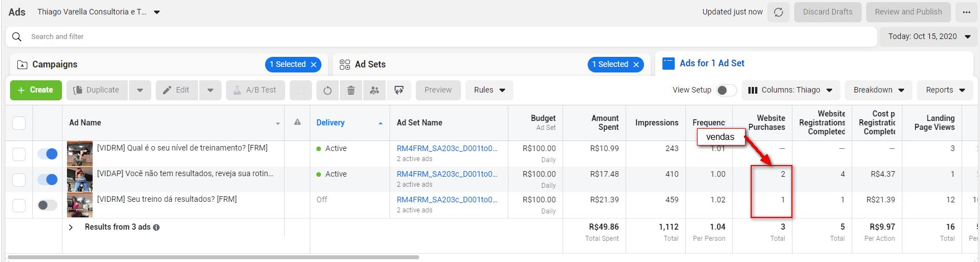Enable the 'Seu treino dá resultados?' ad toggle
This screenshot has width=980, height=262.
point(47,205)
